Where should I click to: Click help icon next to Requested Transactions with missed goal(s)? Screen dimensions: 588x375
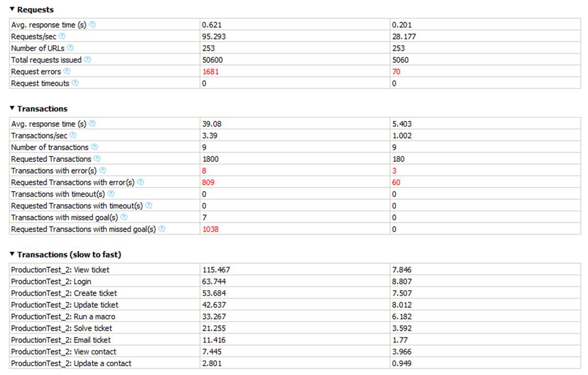click(x=162, y=229)
